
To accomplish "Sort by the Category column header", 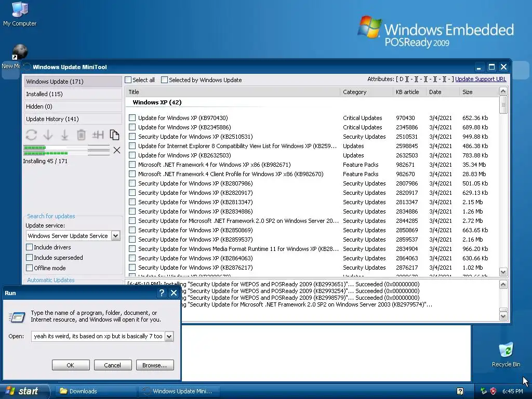I will point(366,92).
